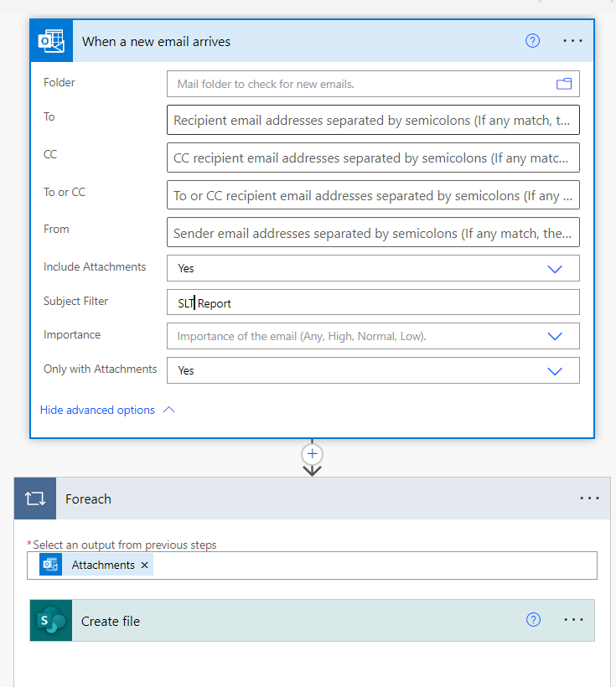Open more options menu on email trigger
Screen dimensions: 616x687
click(x=572, y=41)
